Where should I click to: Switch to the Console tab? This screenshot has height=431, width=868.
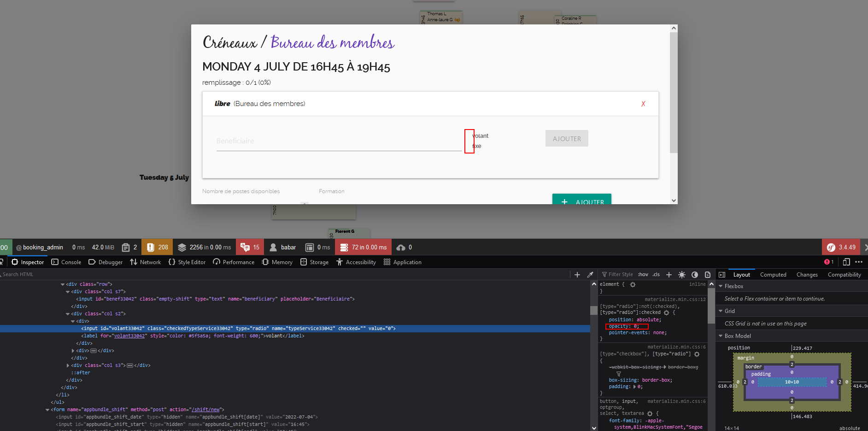pyautogui.click(x=66, y=262)
